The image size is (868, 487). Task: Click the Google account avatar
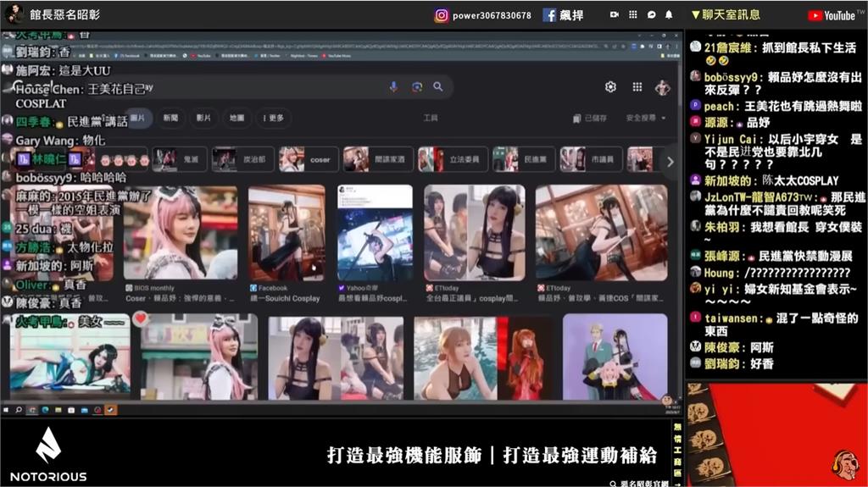[x=662, y=87]
